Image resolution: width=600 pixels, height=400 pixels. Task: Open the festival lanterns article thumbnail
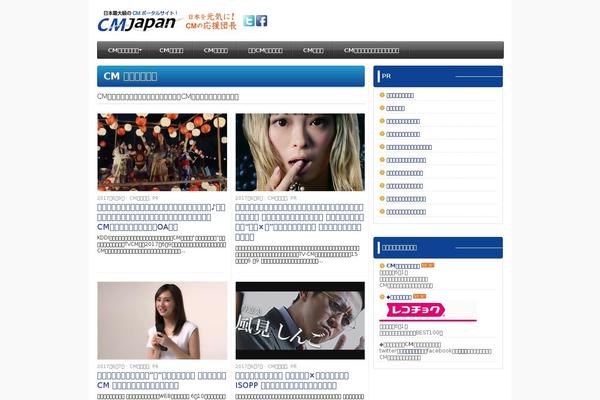click(x=162, y=152)
